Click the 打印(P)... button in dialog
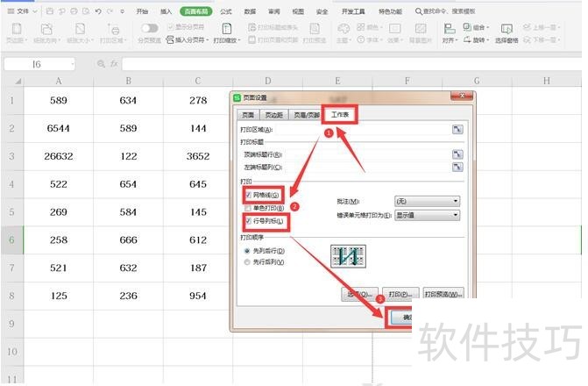Viewport: 588px width, 386px height. (400, 294)
